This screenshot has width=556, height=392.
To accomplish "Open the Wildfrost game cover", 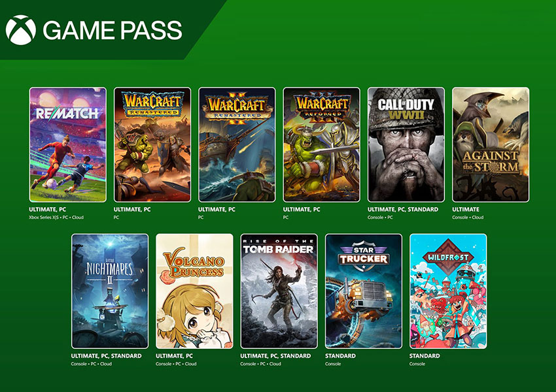I will [x=448, y=291].
